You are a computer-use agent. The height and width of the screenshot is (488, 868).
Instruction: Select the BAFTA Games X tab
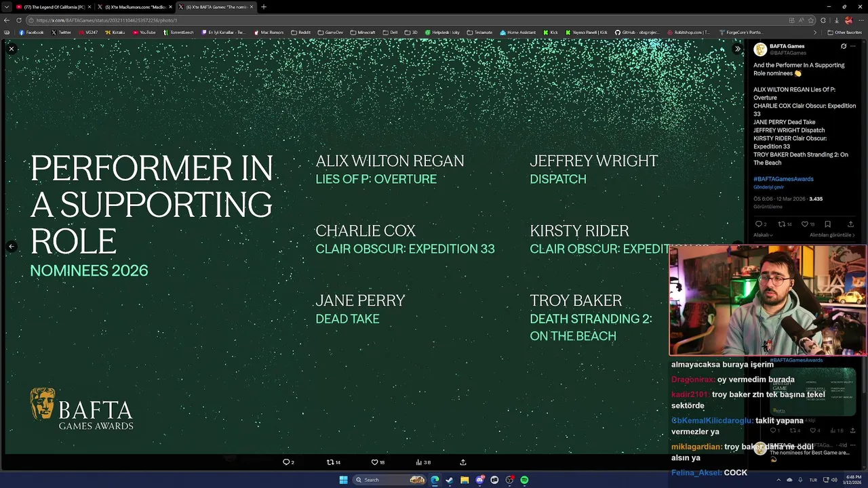pos(217,7)
